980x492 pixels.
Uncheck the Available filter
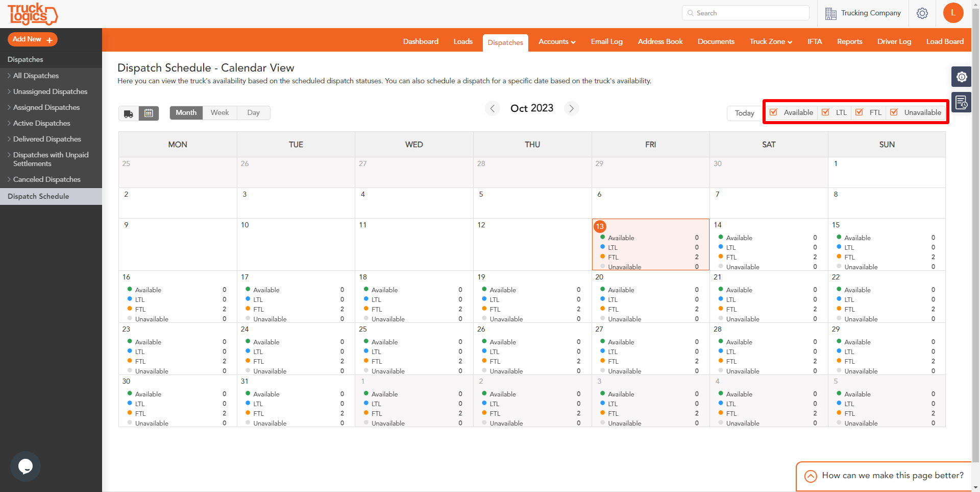pos(774,112)
